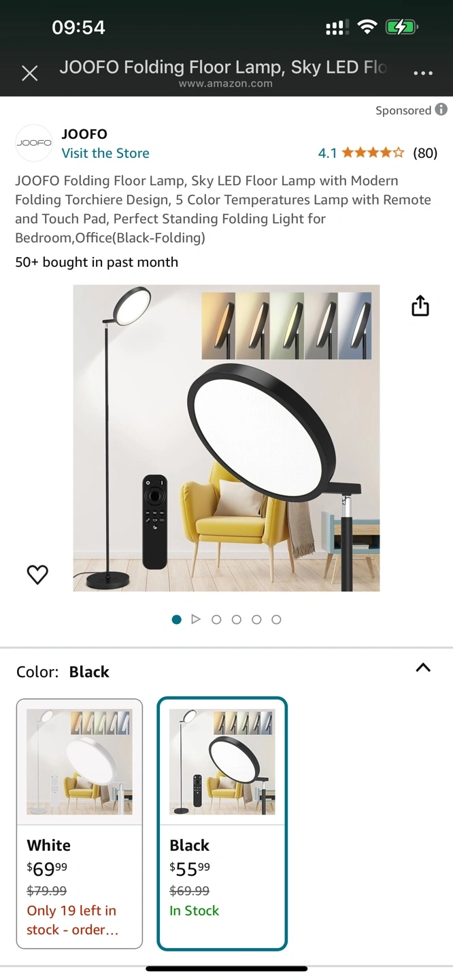Jump to the third carousel dot
Image resolution: width=453 pixels, height=980 pixels.
pos(216,619)
